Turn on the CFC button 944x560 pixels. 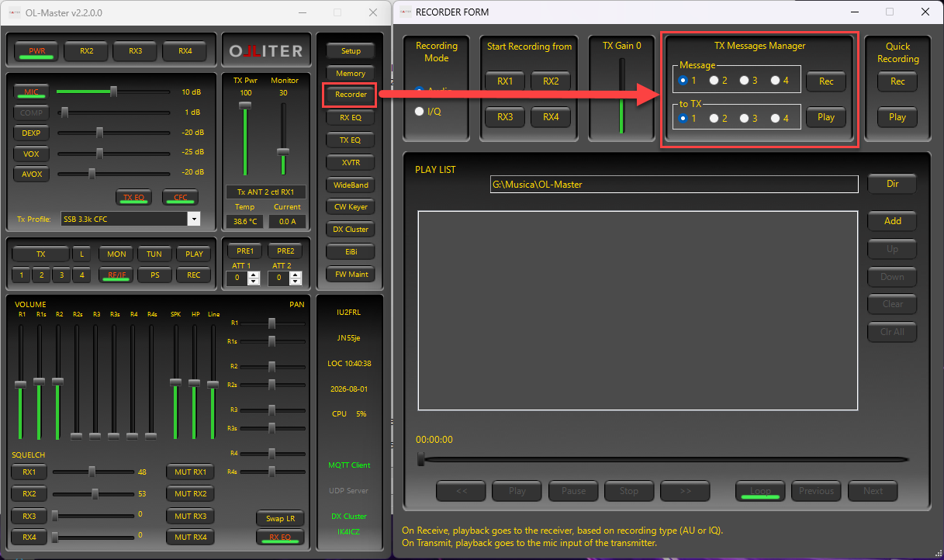tap(180, 197)
